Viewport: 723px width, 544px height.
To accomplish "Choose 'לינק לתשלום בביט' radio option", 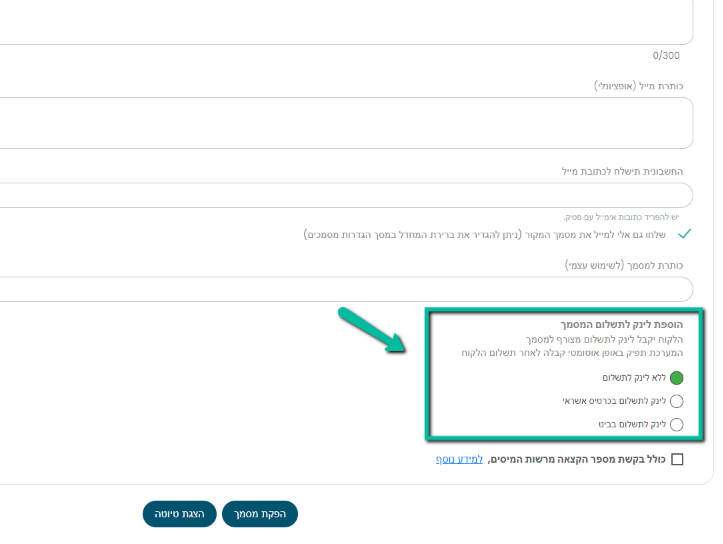I will click(676, 424).
